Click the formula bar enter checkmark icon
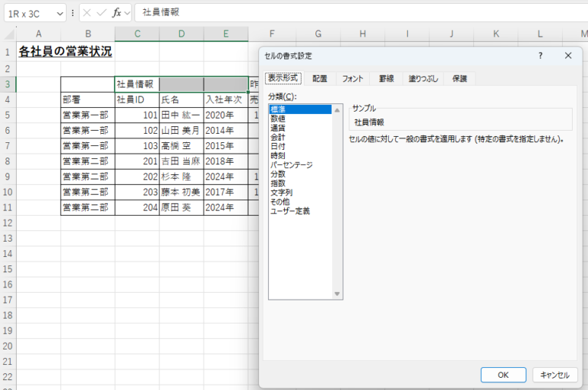Viewport: 588px width, 390px height. (102, 13)
